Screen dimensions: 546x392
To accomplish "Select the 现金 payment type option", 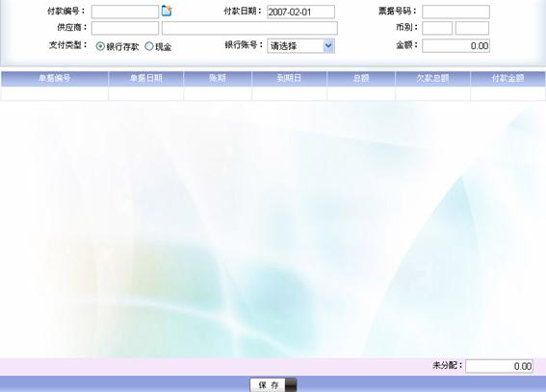I will (149, 46).
